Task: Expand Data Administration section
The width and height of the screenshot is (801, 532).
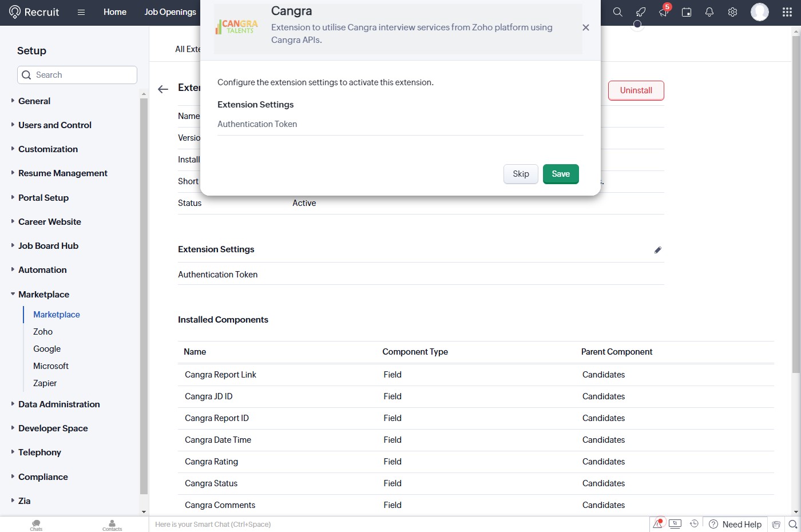Action: (59, 404)
